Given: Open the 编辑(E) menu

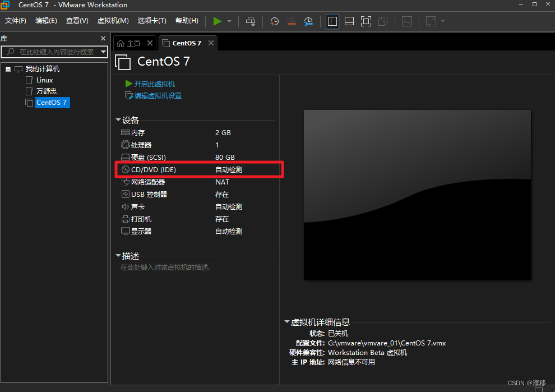Looking at the screenshot, I should click(x=46, y=21).
